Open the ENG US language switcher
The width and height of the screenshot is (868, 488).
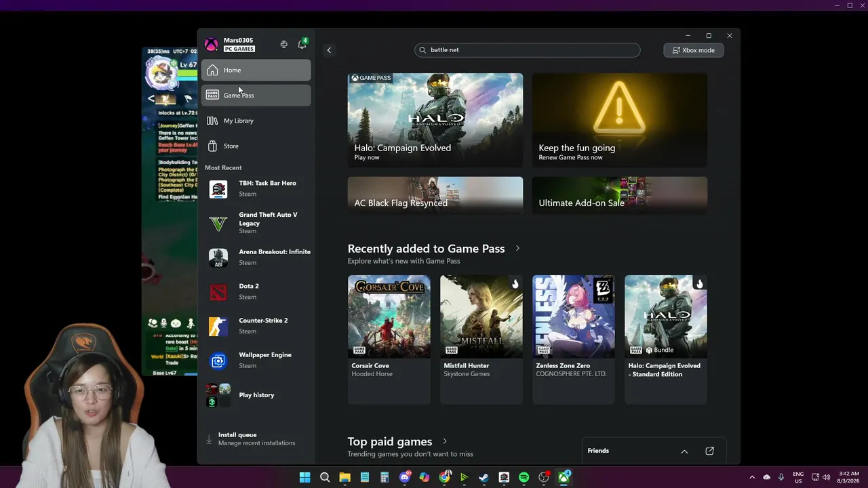coord(798,477)
